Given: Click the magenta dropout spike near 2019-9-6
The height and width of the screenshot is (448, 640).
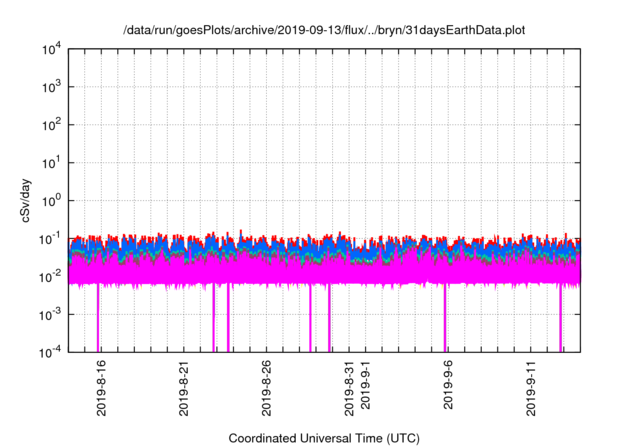Looking at the screenshot, I should [x=445, y=318].
